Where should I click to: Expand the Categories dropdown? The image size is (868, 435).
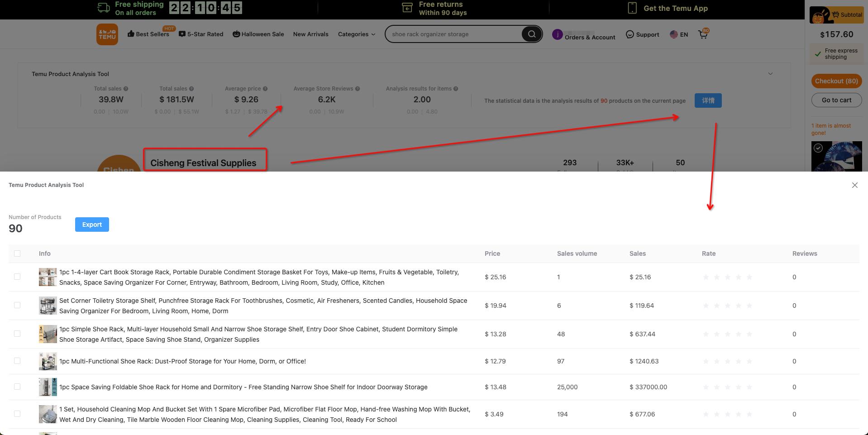pyautogui.click(x=356, y=34)
